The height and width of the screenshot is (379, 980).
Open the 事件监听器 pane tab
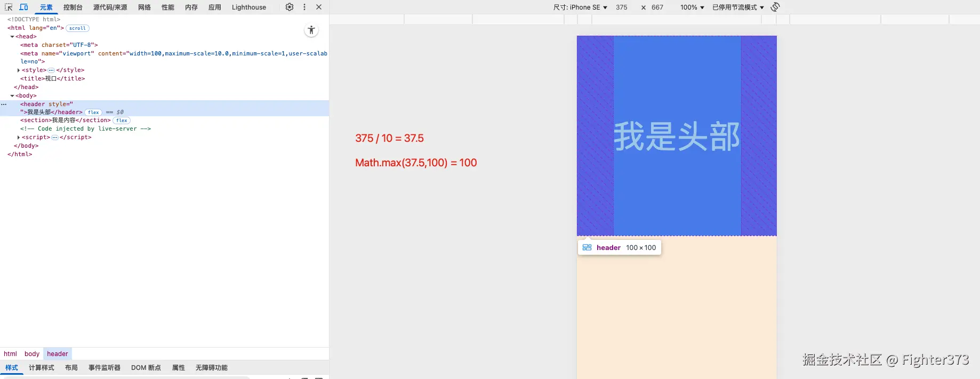tap(105, 368)
